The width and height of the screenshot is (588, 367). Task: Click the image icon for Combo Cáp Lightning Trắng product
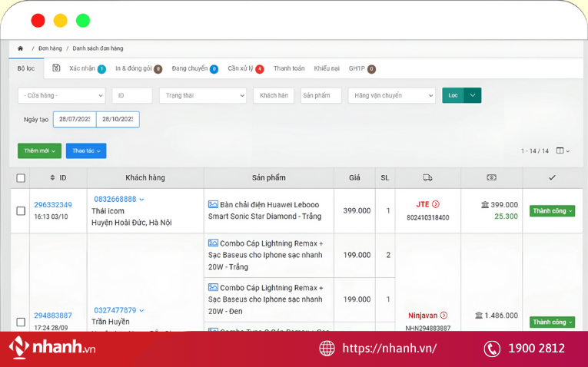click(x=213, y=243)
